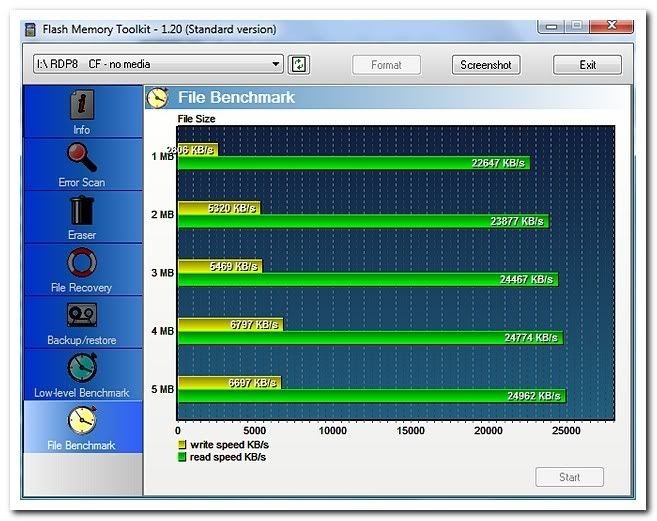The image size is (657, 521).
Task: Click the Screenshot button
Action: click(x=486, y=65)
